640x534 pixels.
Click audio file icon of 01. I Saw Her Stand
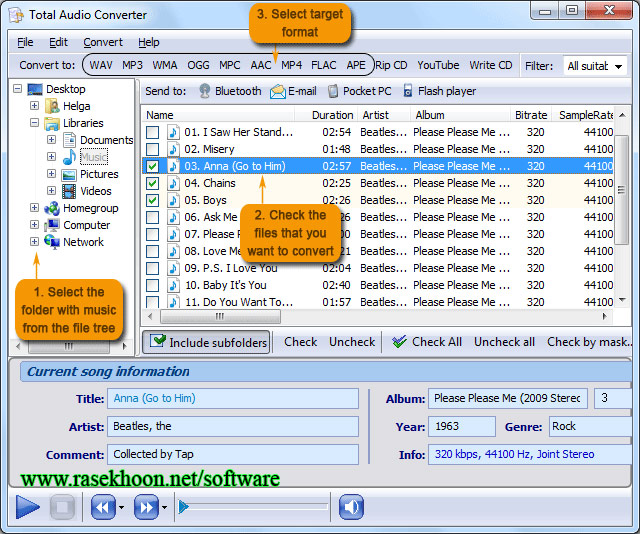[x=173, y=132]
